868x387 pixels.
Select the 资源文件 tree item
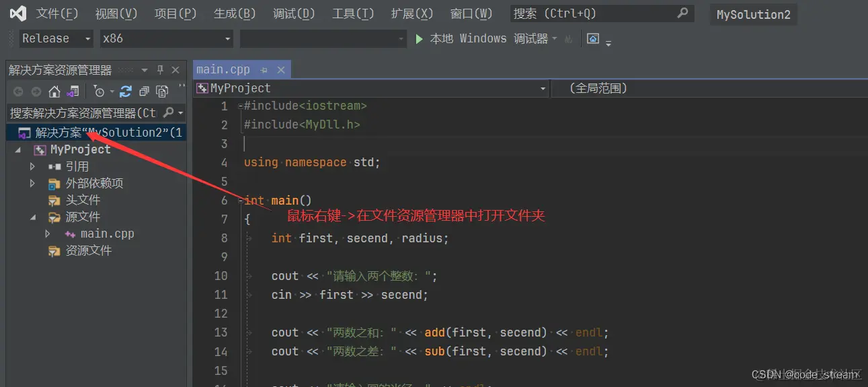point(89,250)
